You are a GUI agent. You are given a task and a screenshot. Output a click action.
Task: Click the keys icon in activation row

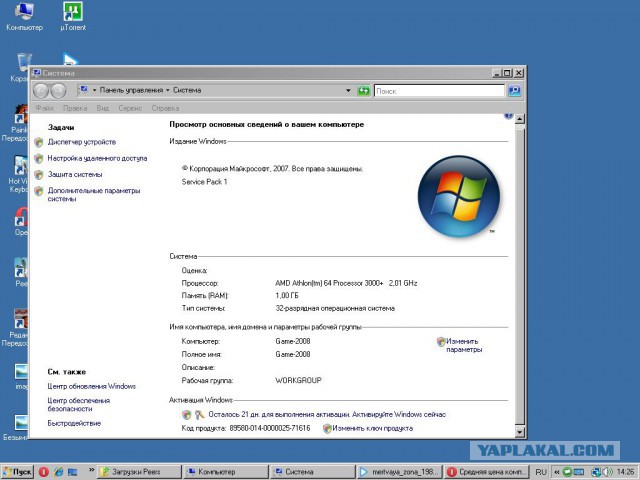point(199,415)
